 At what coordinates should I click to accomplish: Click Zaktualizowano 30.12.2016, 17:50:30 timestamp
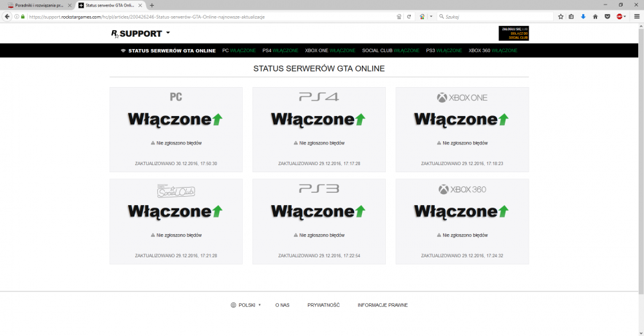[x=176, y=164]
